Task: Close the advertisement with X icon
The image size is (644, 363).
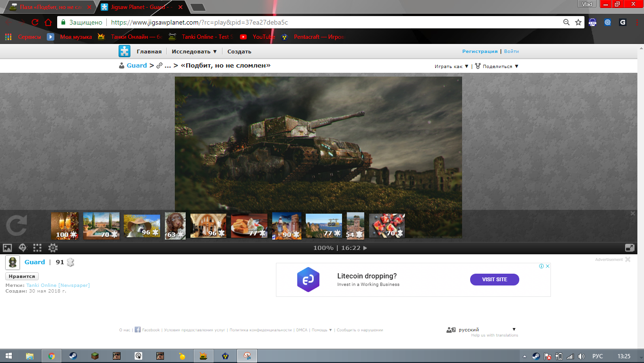Action: [x=628, y=259]
